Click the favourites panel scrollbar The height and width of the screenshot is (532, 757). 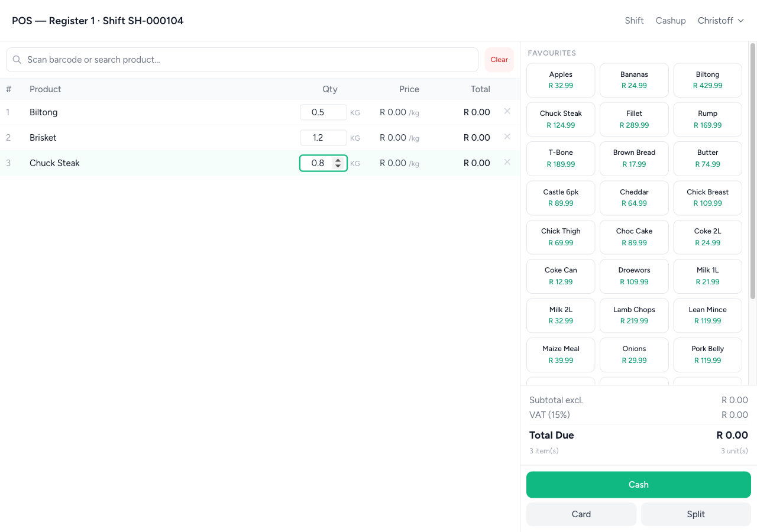[752, 171]
